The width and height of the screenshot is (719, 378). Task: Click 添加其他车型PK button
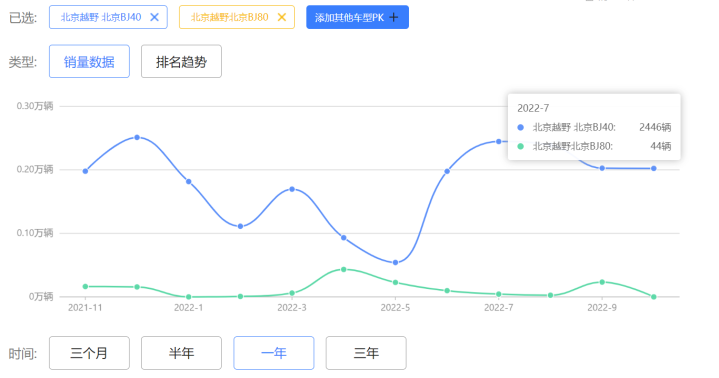pos(357,17)
